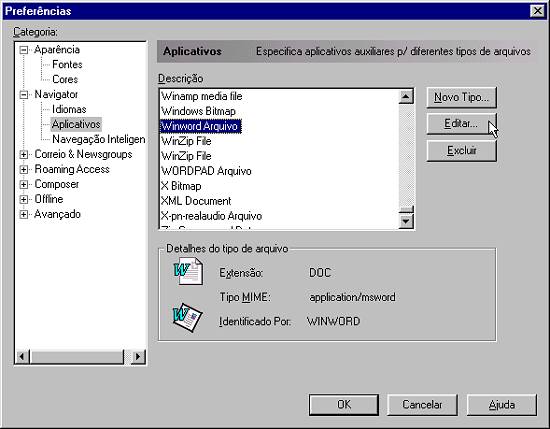550x429 pixels.
Task: Select the Avançado label
Action: pos(57,214)
